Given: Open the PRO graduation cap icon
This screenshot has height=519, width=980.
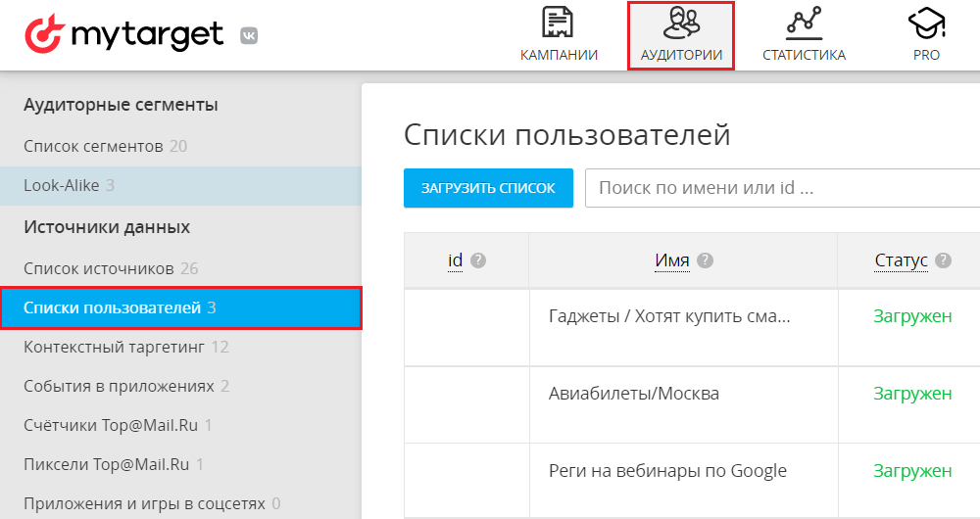Looking at the screenshot, I should click(x=926, y=24).
